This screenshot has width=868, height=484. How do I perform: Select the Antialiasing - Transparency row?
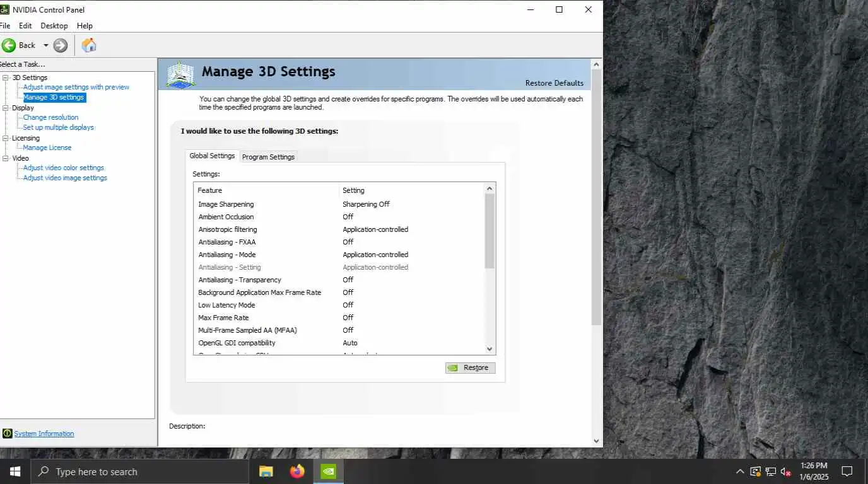click(339, 280)
